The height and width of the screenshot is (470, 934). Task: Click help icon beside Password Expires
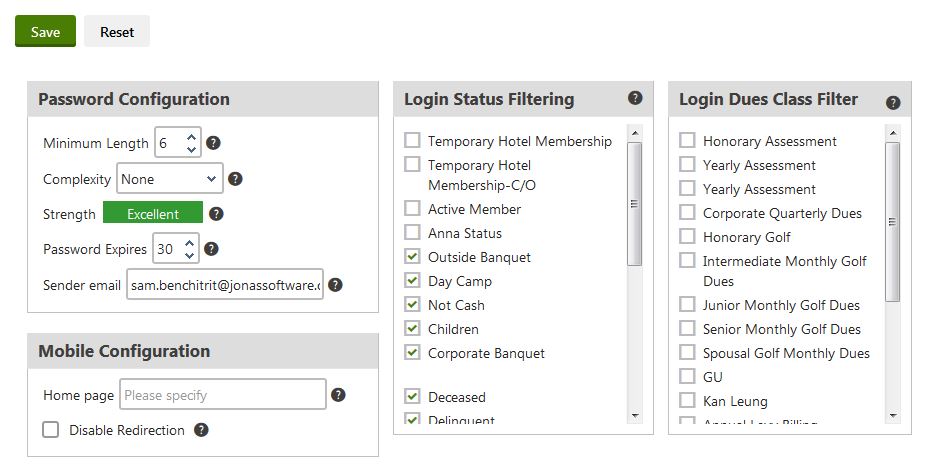coord(211,249)
